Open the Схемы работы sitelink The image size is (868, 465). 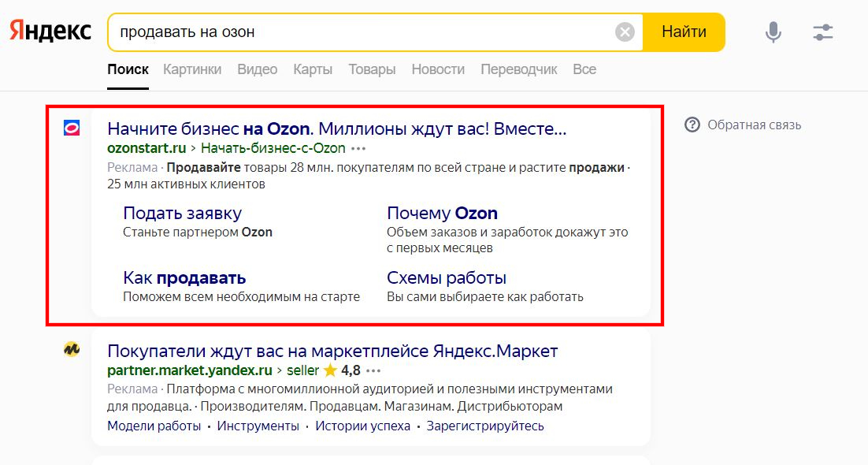(446, 278)
